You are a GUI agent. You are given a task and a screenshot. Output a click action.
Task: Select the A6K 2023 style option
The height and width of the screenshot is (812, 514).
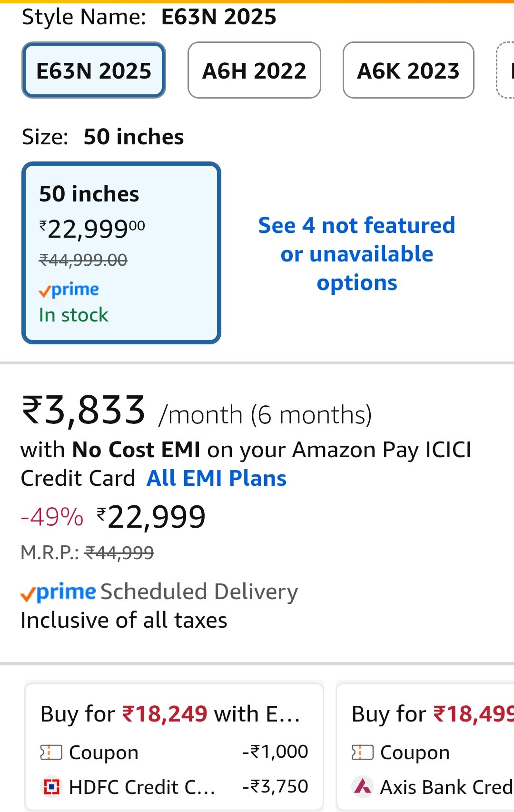[x=408, y=70]
